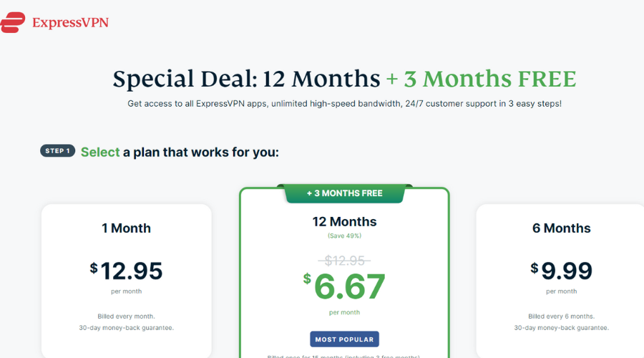This screenshot has width=644, height=358.
Task: Select the 1 Month plan card
Action: tap(127, 281)
